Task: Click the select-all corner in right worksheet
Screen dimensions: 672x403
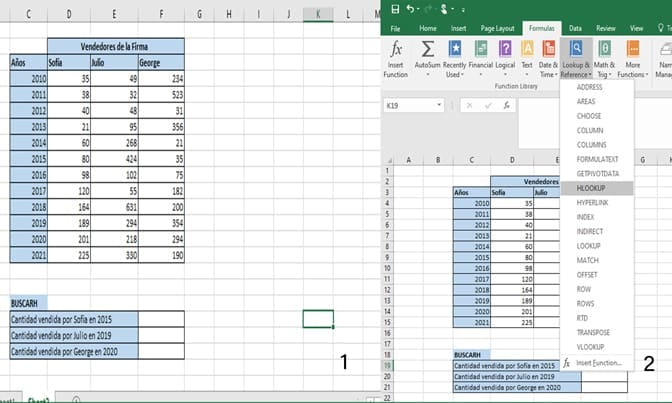Action: click(389, 160)
